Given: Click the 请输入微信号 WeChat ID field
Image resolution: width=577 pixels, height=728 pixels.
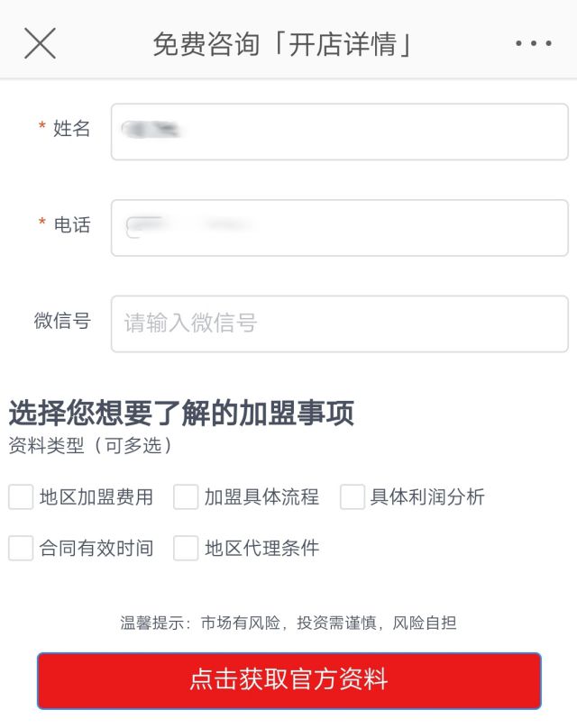Looking at the screenshot, I should (x=339, y=323).
